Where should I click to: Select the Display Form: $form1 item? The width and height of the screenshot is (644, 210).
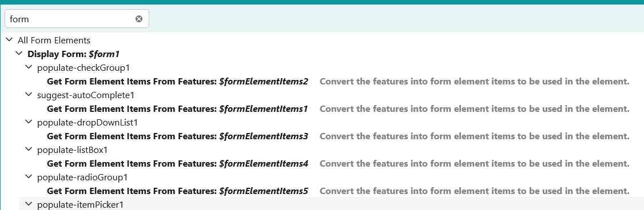74,54
